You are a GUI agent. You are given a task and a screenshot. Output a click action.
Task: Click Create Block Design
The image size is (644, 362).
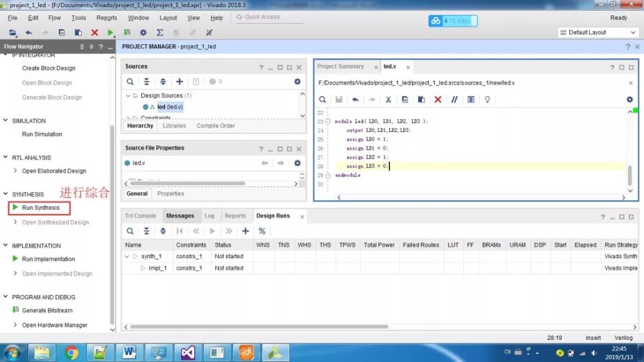[x=48, y=68]
